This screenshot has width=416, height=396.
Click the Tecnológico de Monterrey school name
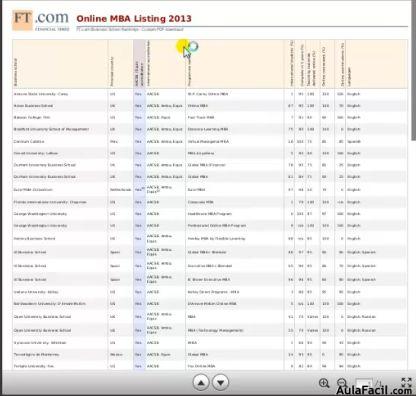[37, 355]
